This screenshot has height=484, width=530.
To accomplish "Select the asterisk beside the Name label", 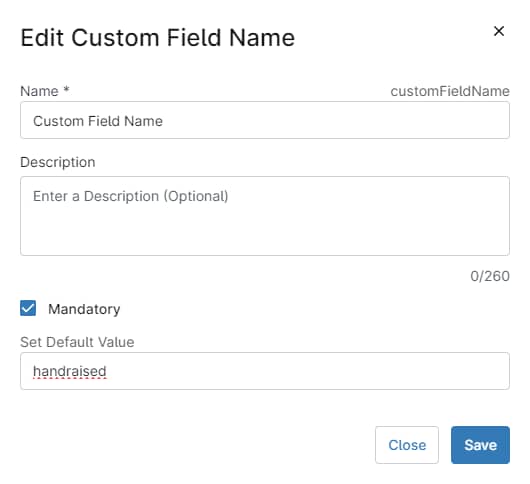I will click(x=66, y=89).
